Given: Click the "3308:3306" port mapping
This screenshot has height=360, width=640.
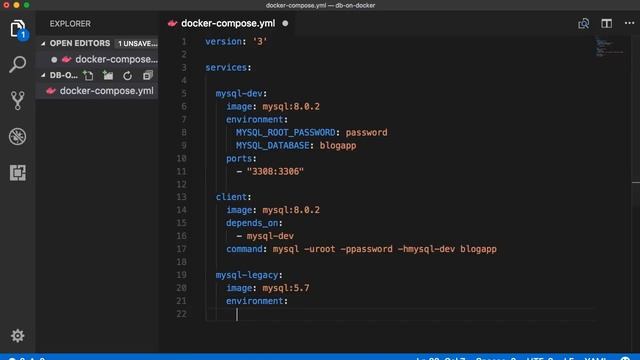Looking at the screenshot, I should pyautogui.click(x=276, y=171).
